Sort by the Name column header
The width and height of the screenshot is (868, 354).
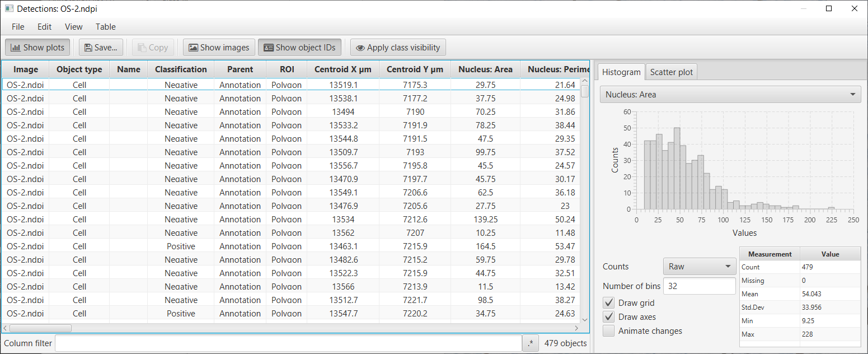pyautogui.click(x=129, y=69)
